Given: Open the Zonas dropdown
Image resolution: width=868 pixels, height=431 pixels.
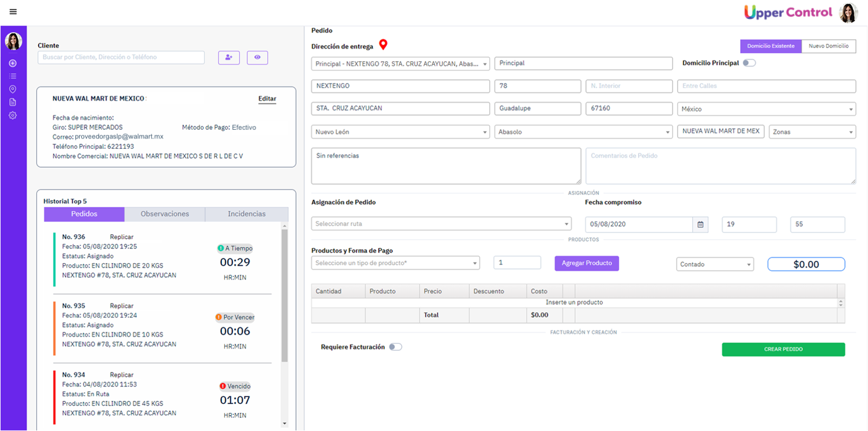Looking at the screenshot, I should (x=812, y=132).
